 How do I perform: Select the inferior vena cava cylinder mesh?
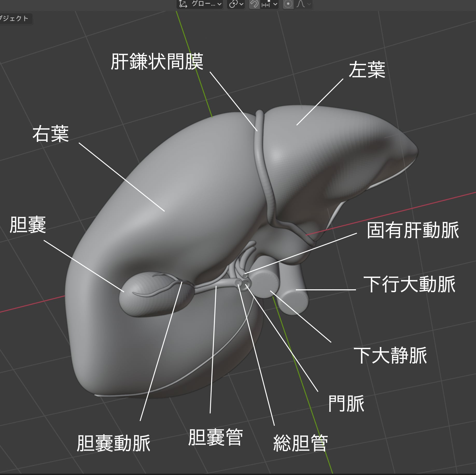(264, 277)
